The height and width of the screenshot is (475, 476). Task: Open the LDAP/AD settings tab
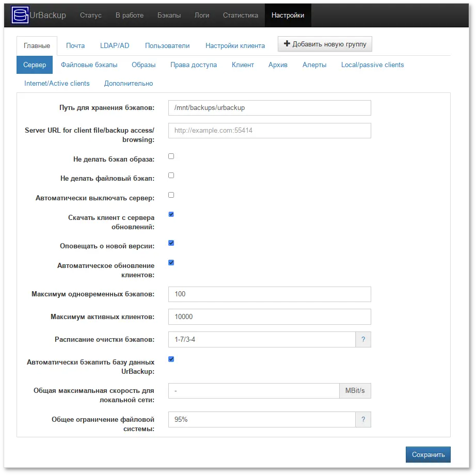(115, 45)
